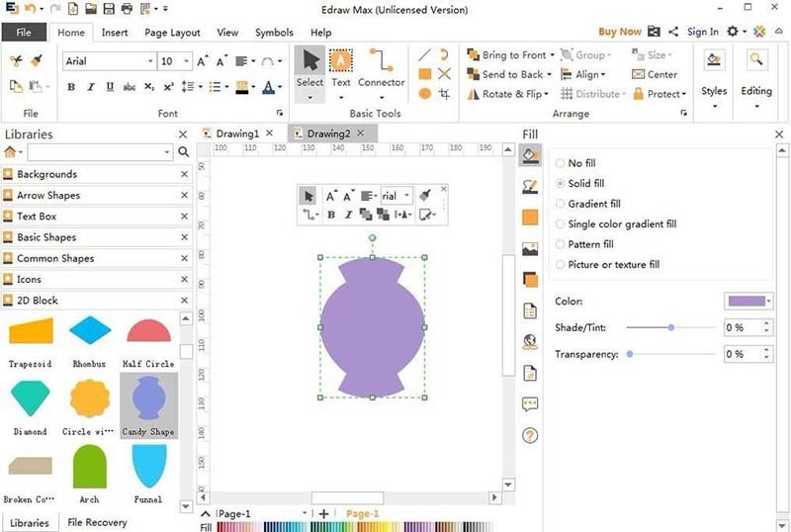Image resolution: width=791 pixels, height=532 pixels.
Task: Switch to the Insert ribbon tab
Action: coord(115,33)
